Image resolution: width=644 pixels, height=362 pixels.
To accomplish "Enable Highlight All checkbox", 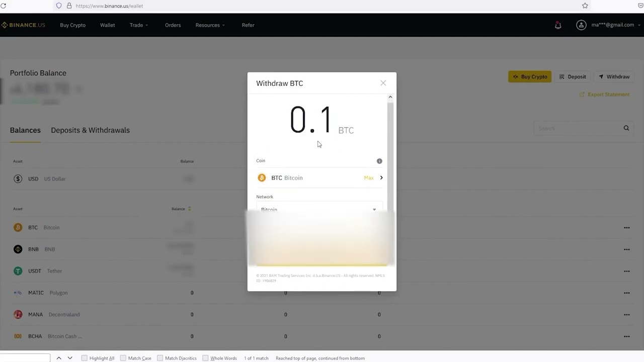I will tap(85, 358).
